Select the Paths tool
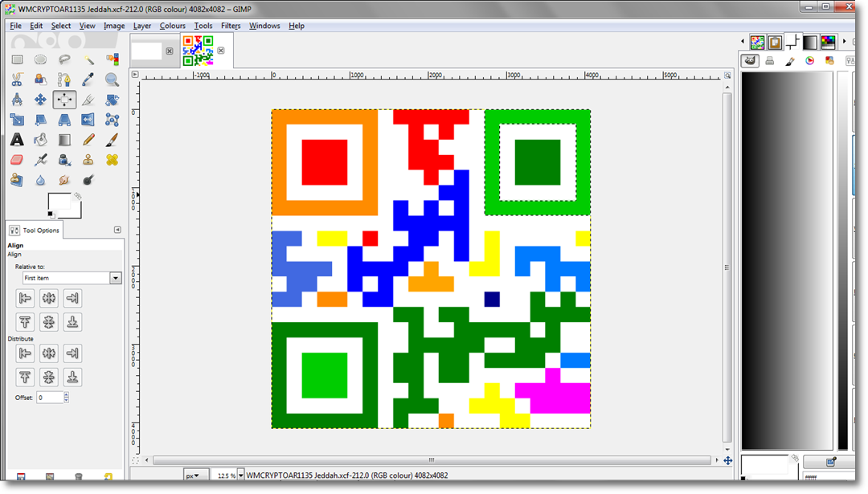 (64, 80)
